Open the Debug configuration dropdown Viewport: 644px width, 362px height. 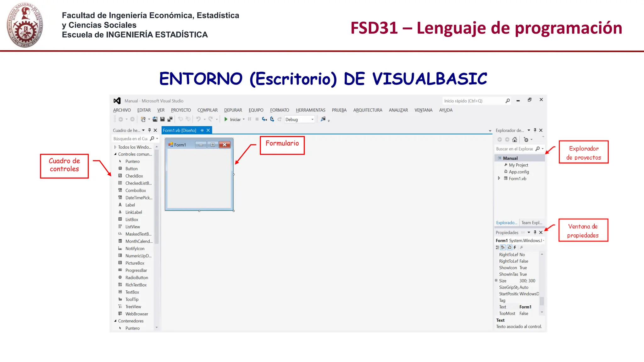312,119
